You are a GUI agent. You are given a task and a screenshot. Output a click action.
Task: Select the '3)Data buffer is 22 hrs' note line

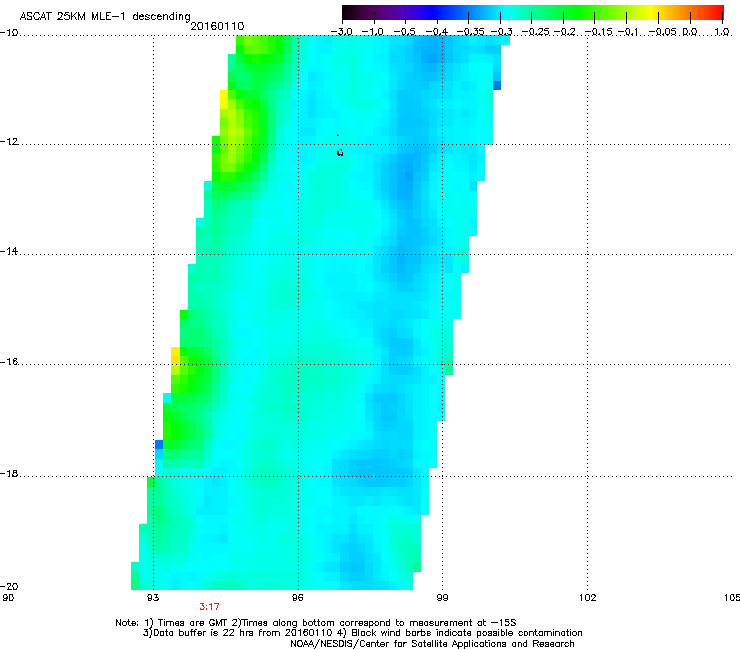[362, 633]
